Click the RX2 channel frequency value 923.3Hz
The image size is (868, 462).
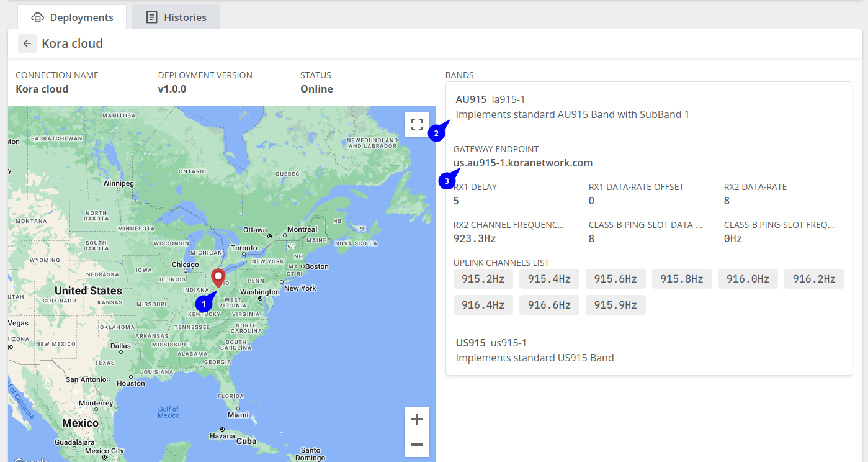[475, 238]
